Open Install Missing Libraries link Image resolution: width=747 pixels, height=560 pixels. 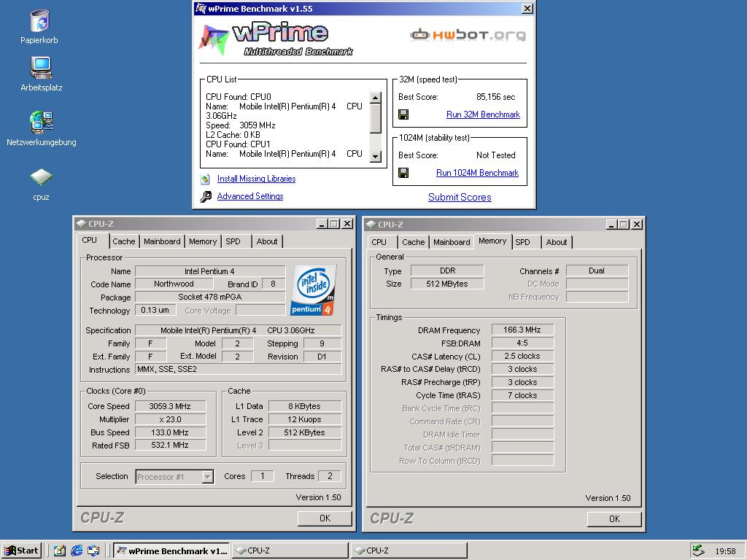click(x=256, y=179)
